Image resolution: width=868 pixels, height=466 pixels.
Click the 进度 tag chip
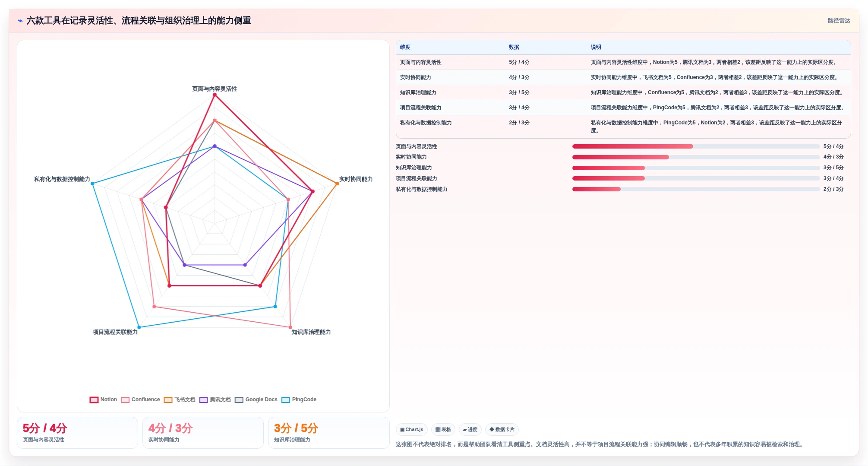click(x=470, y=429)
